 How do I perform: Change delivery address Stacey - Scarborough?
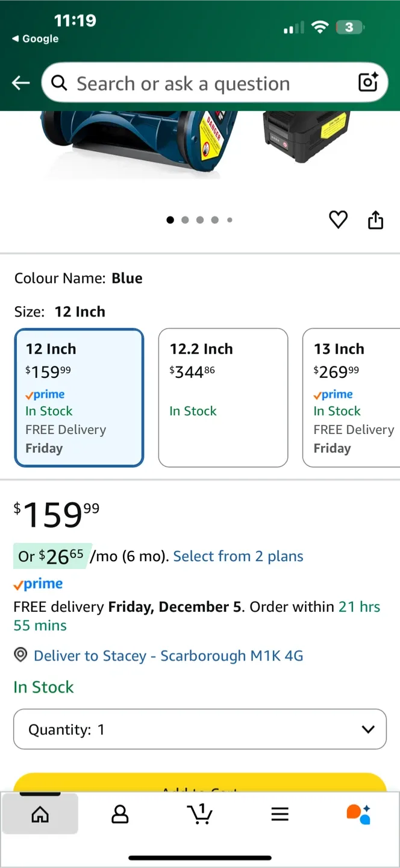(168, 656)
